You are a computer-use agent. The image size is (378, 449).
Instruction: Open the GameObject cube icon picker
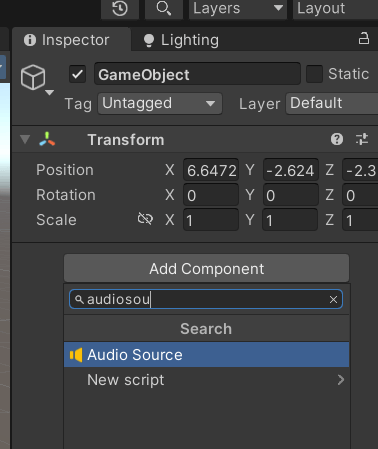[x=33, y=77]
